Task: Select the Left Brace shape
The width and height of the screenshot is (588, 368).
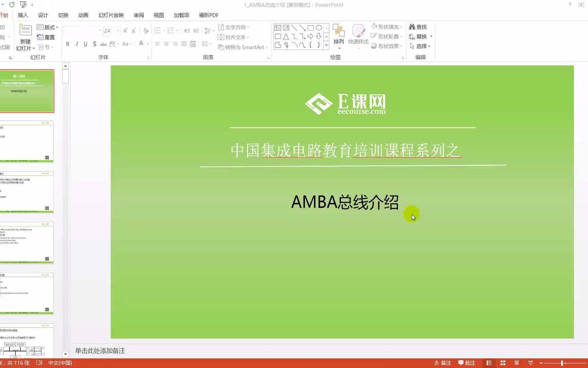Action: click(x=311, y=45)
